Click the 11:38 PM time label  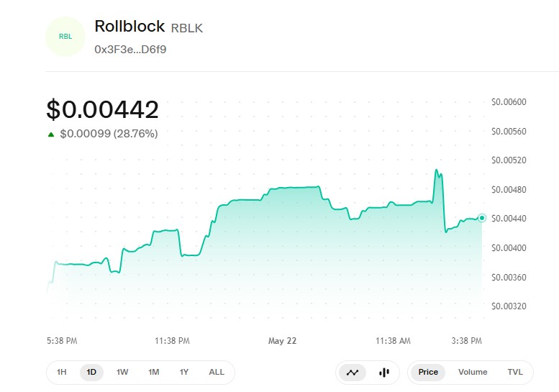(172, 341)
